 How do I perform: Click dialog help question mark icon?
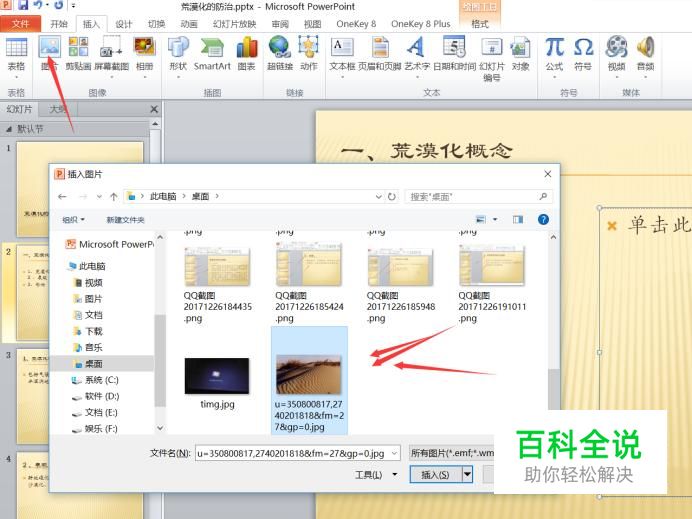[x=543, y=219]
